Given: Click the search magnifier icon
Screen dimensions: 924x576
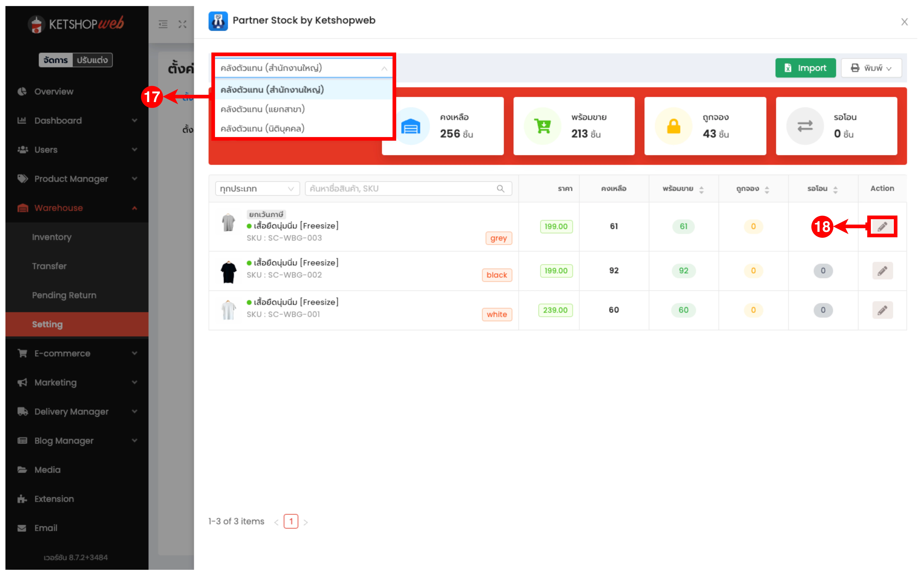Looking at the screenshot, I should (500, 189).
